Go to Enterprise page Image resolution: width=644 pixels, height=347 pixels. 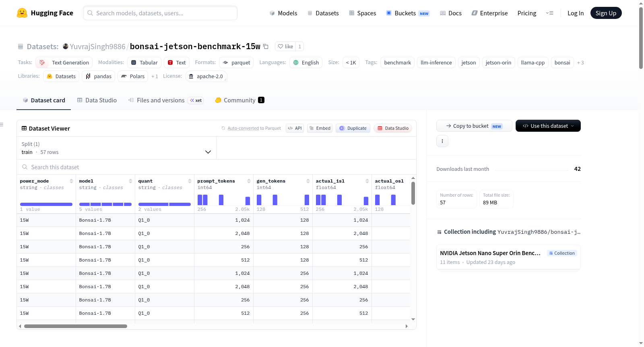[x=490, y=13]
